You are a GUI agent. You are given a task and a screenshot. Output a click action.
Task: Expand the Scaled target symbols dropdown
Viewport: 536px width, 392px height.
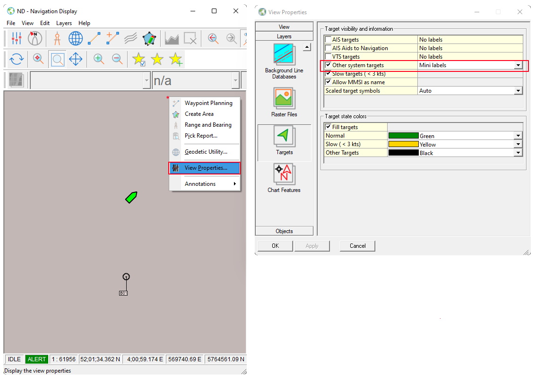click(x=518, y=91)
